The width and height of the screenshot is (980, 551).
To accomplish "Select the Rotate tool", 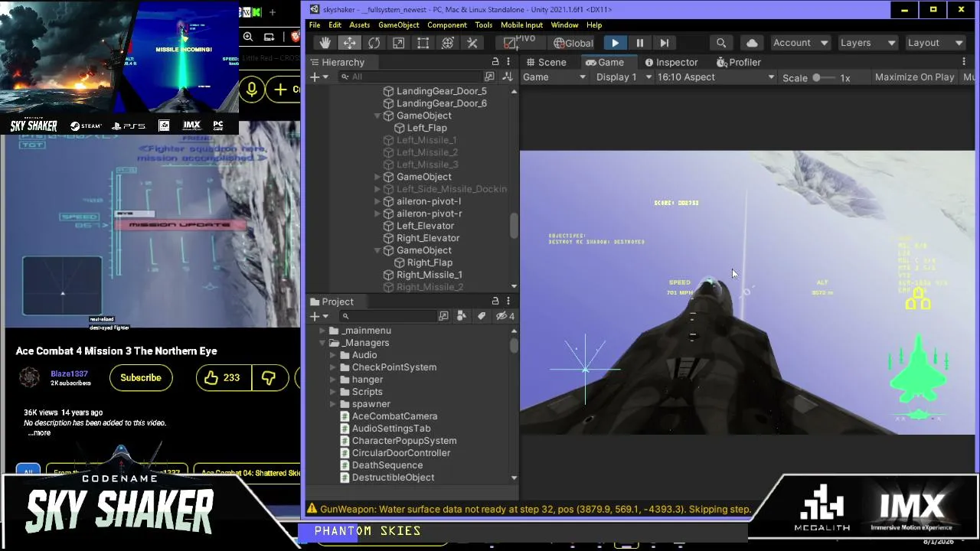I will [374, 43].
